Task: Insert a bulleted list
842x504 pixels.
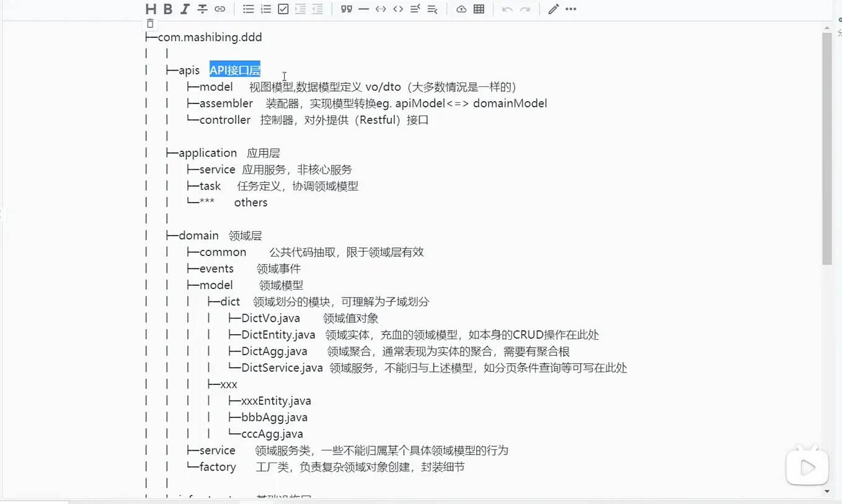Action: (x=248, y=9)
